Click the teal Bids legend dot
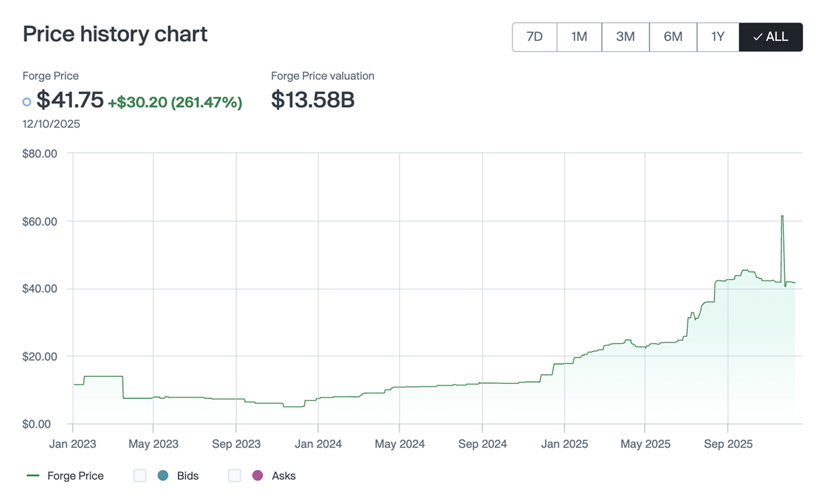Screen dimensions: 828x504 (163, 476)
